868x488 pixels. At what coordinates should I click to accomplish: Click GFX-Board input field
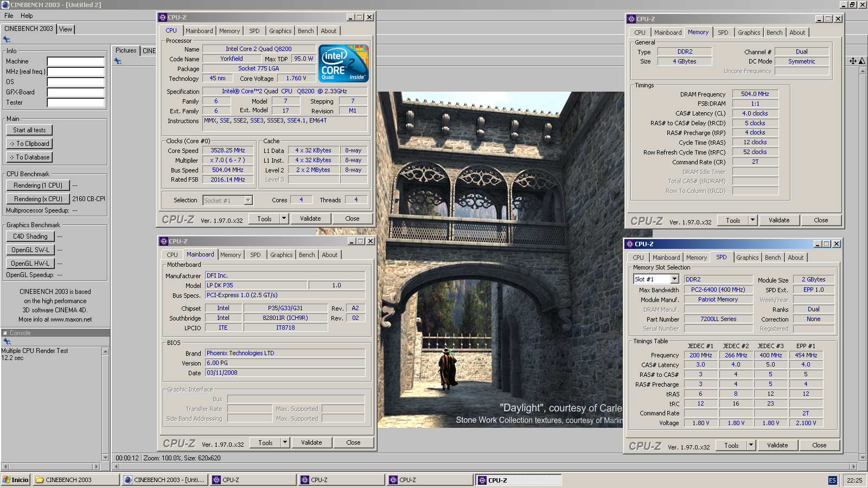click(x=75, y=92)
